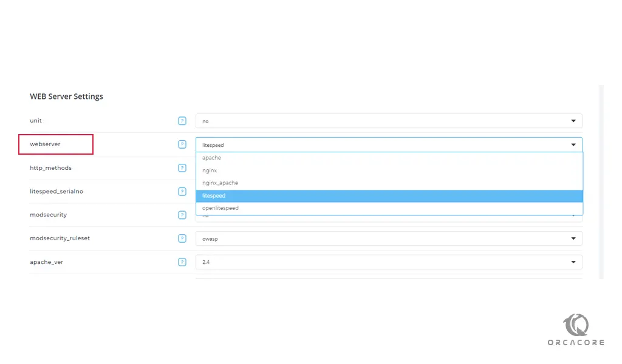Open modsecurity_ruleset dropdown showing owasp
Screen dimensions: 622x364
389,238
